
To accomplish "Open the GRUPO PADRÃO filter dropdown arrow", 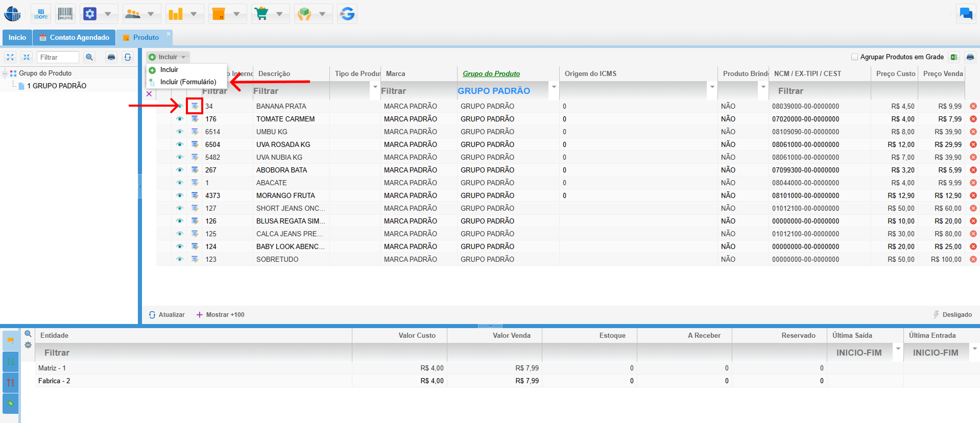I will click(x=554, y=87).
